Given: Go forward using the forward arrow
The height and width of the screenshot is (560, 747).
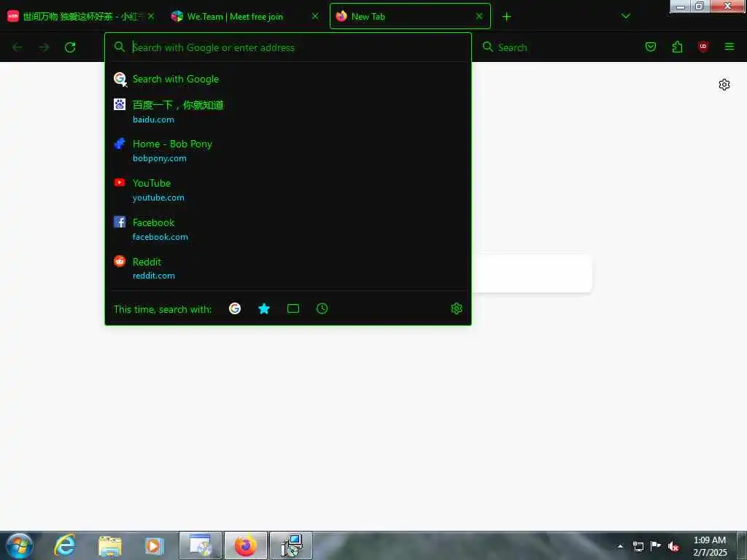Looking at the screenshot, I should pos(44,47).
